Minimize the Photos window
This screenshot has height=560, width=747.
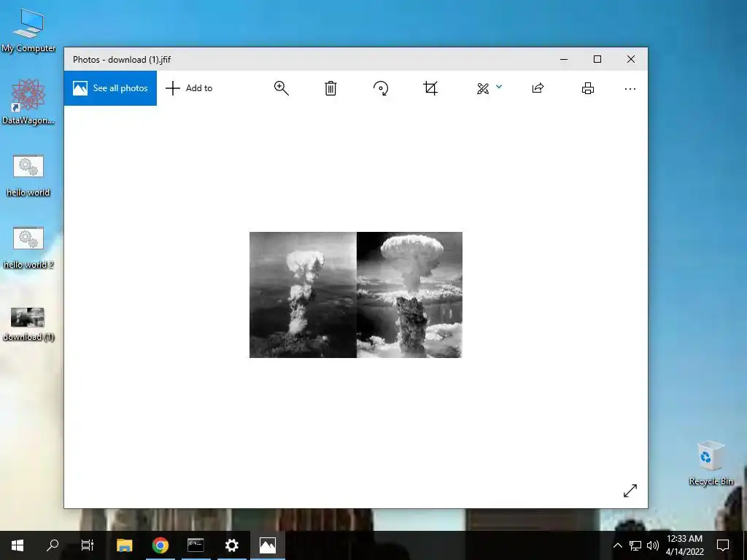point(564,59)
